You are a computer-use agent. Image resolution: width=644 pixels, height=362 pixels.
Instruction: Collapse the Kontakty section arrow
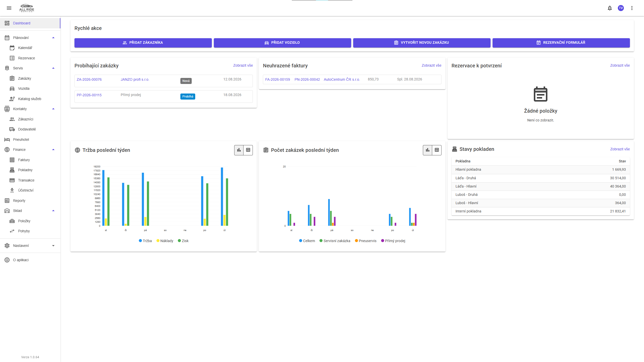tap(53, 109)
